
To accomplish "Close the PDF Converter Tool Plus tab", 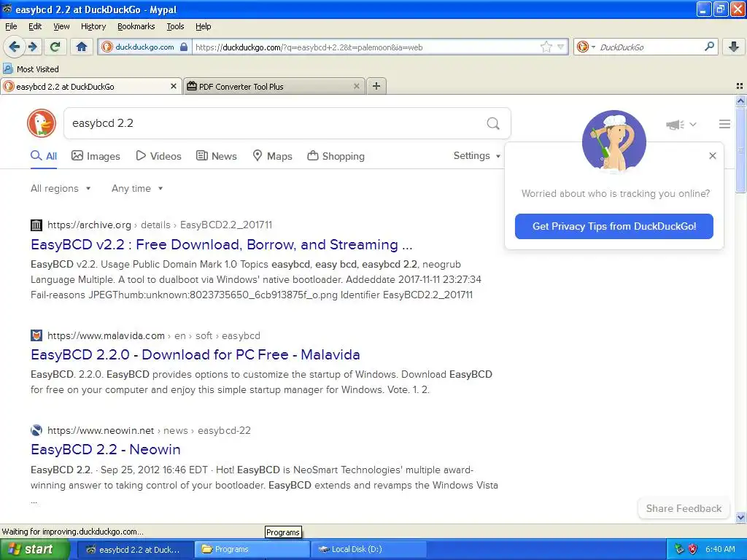I will [x=356, y=86].
